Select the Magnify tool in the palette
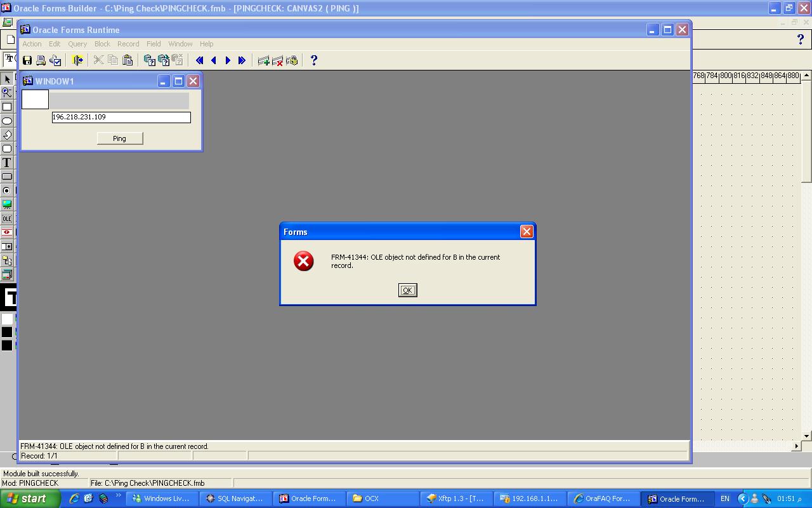This screenshot has width=812, height=508. [7, 93]
